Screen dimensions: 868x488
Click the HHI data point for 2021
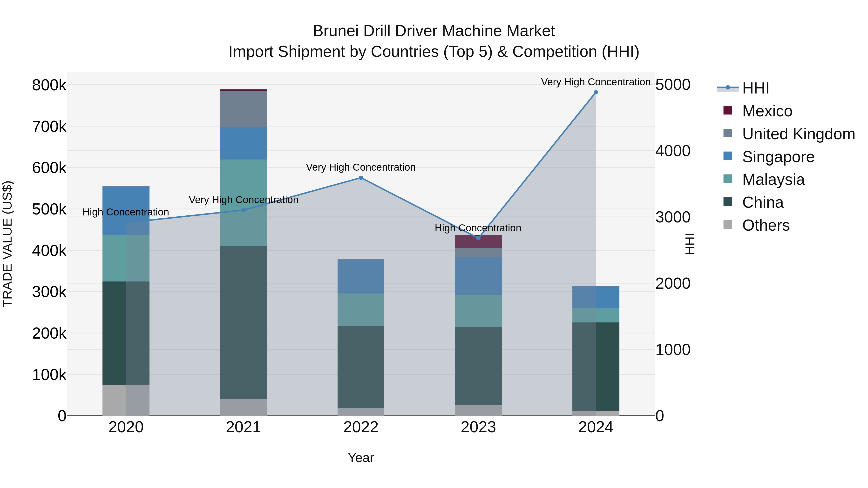[x=244, y=210]
